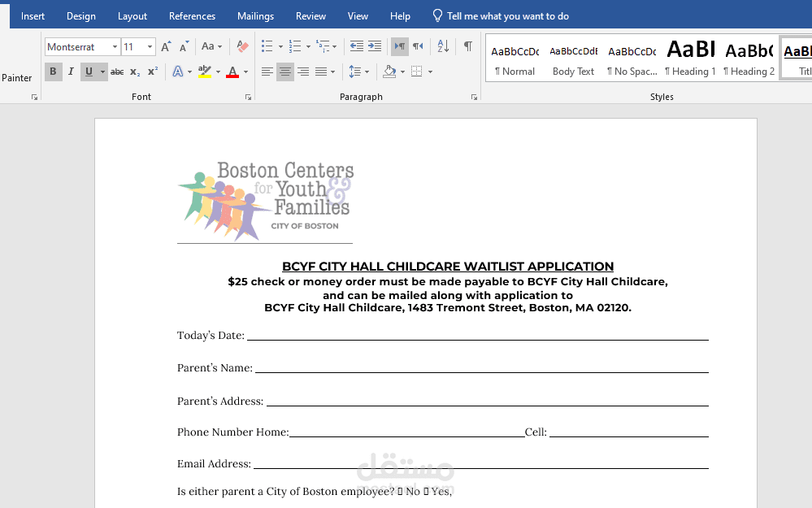
Task: Create a multilevel list
Action: [323, 46]
